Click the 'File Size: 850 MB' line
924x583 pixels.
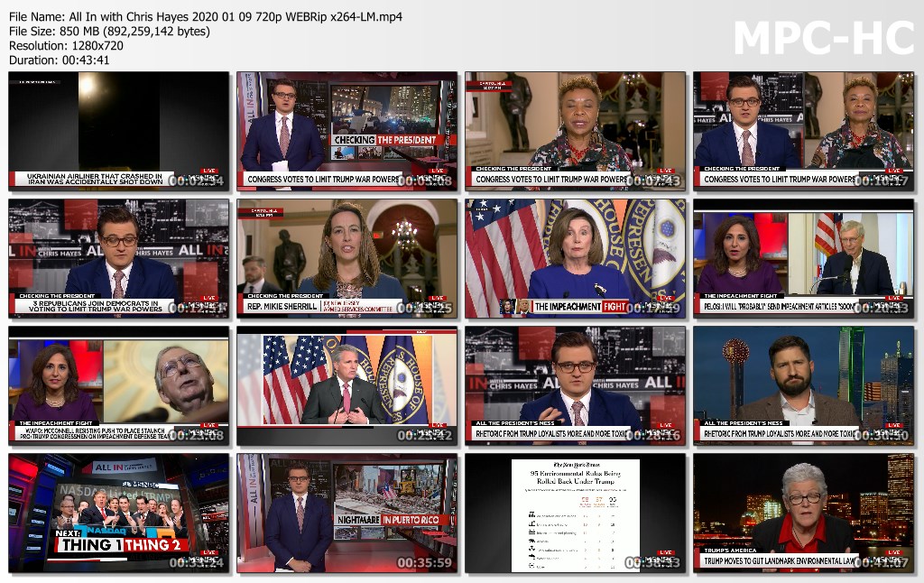[109, 32]
